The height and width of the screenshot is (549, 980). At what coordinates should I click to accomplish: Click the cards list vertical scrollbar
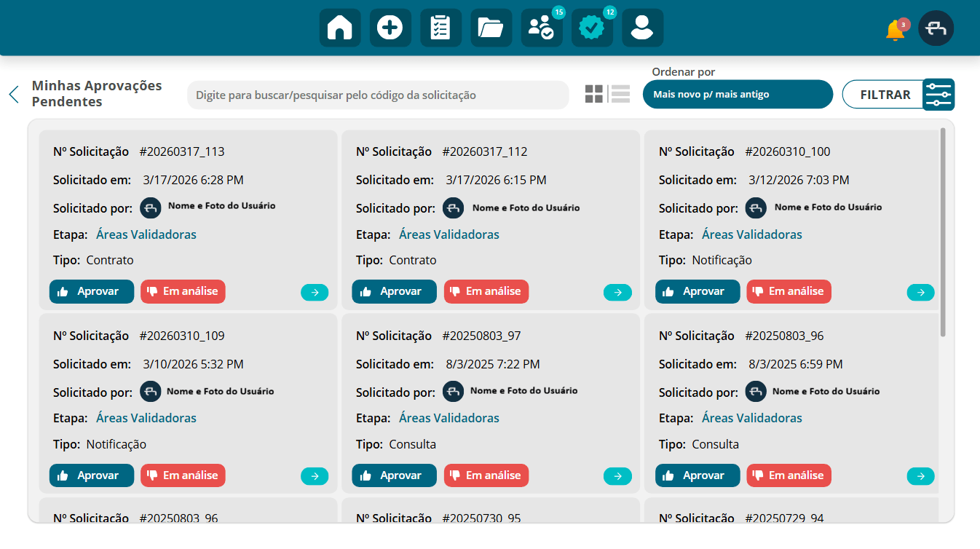pyautogui.click(x=943, y=232)
